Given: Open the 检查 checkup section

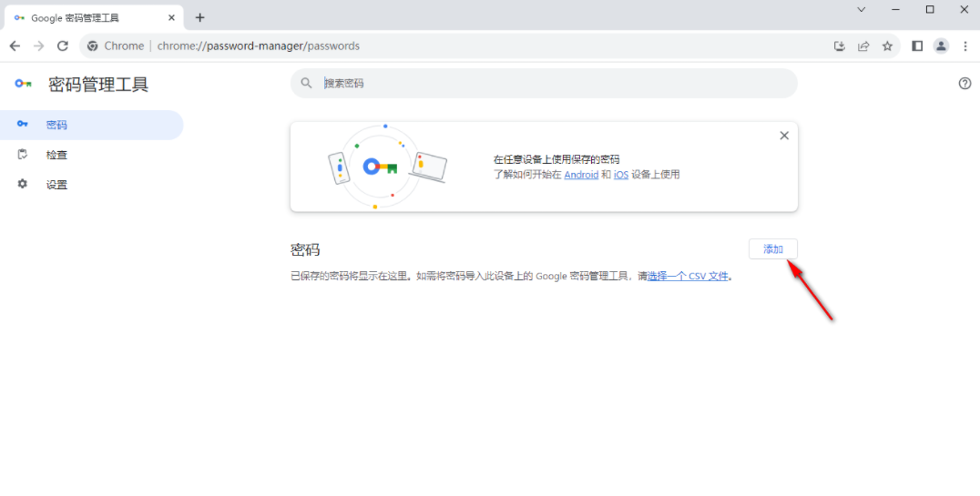Looking at the screenshot, I should pyautogui.click(x=91, y=155).
